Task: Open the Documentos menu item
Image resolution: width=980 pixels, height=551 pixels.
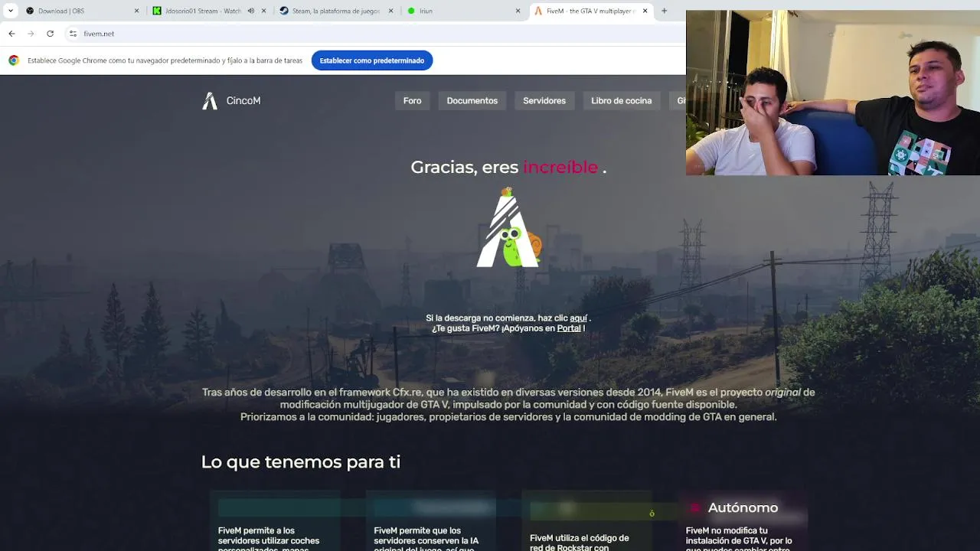Action: pos(472,101)
